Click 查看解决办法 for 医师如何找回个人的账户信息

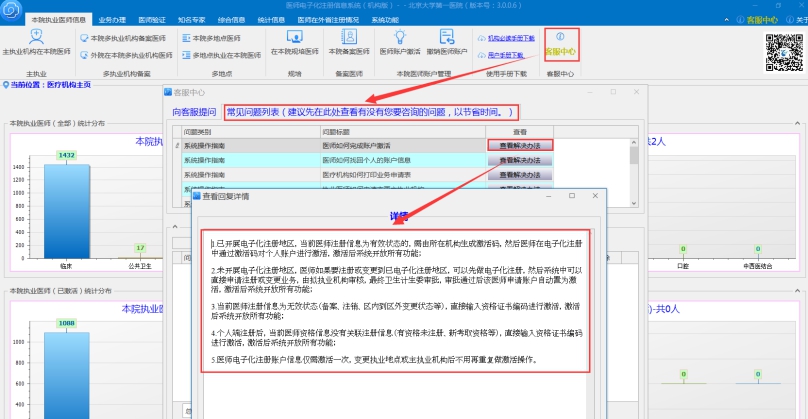pyautogui.click(x=520, y=160)
